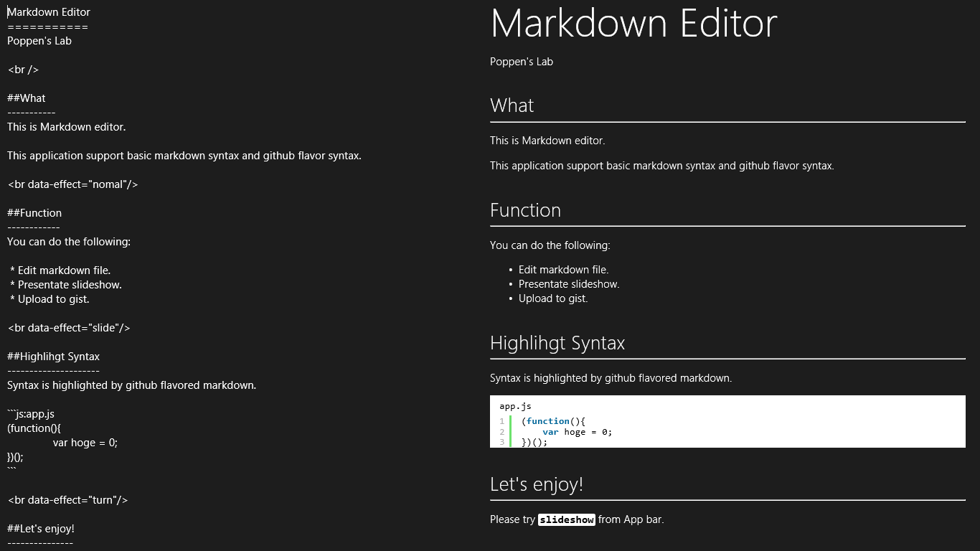
Task: Click the '(function(){' source line in editor
Action: click(x=34, y=428)
